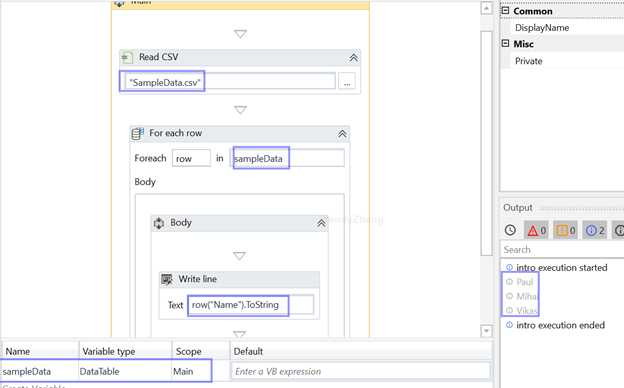This screenshot has height=388, width=624.
Task: Toggle error messages filter in Output
Action: pos(536,230)
